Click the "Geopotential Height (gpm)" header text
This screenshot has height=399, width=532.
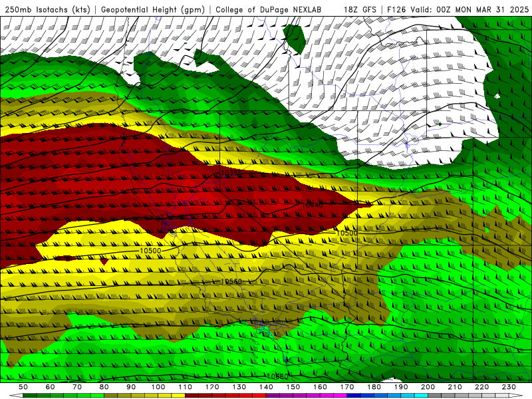(153, 10)
